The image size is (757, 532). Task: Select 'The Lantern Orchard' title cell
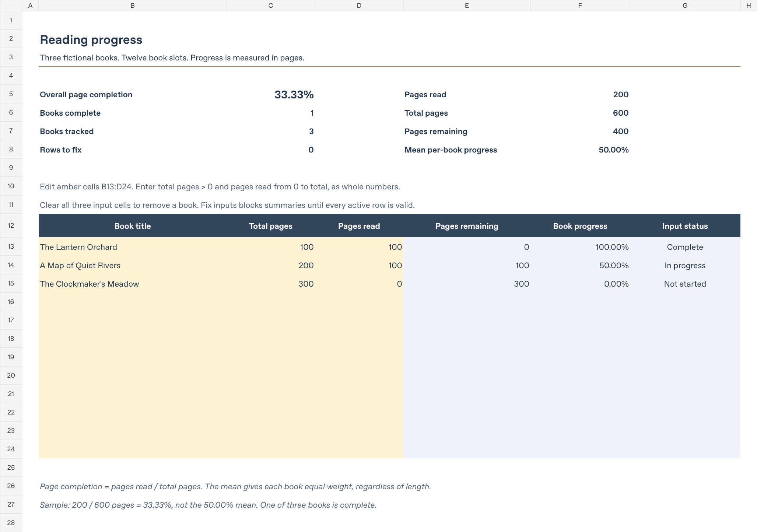pos(132,247)
